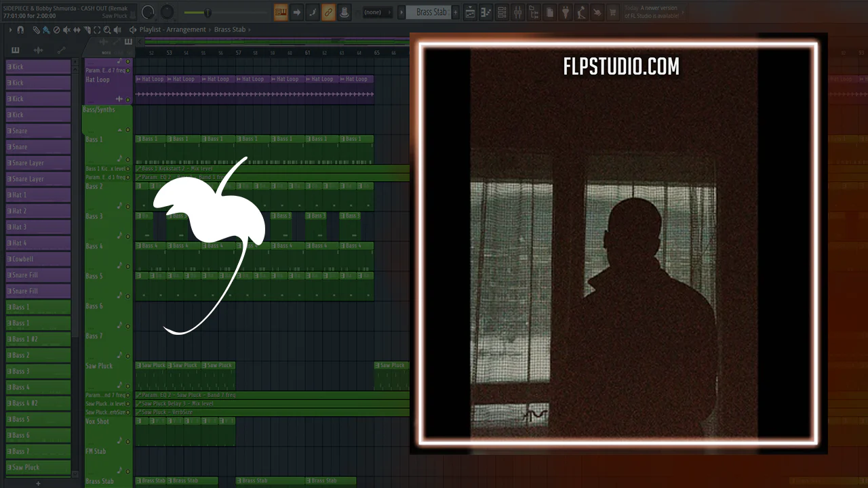Mute the Bass/Synths group track

pyautogui.click(x=127, y=129)
